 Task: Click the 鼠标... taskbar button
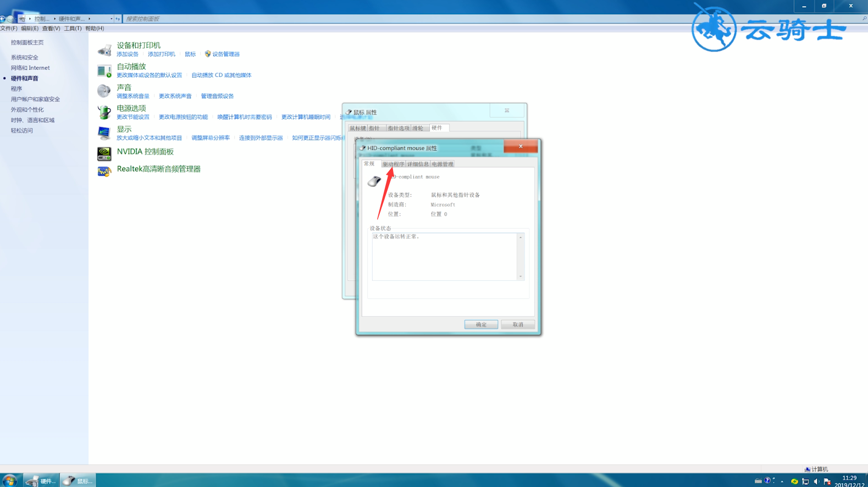[78, 481]
